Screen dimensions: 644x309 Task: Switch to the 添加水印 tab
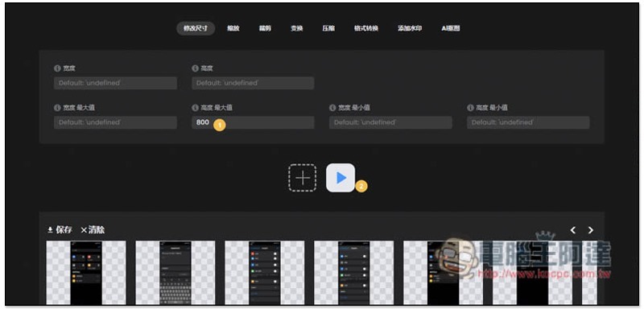click(410, 29)
